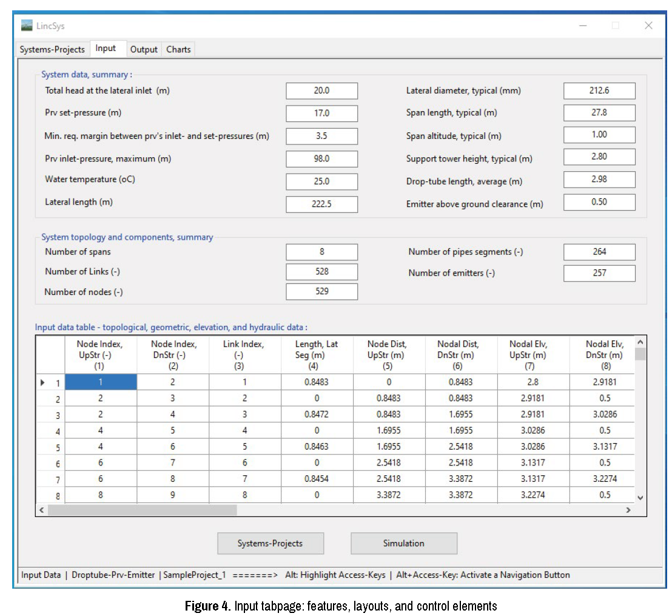The image size is (672, 616).
Task: Select the Prv set-pressure input box
Action: (321, 113)
